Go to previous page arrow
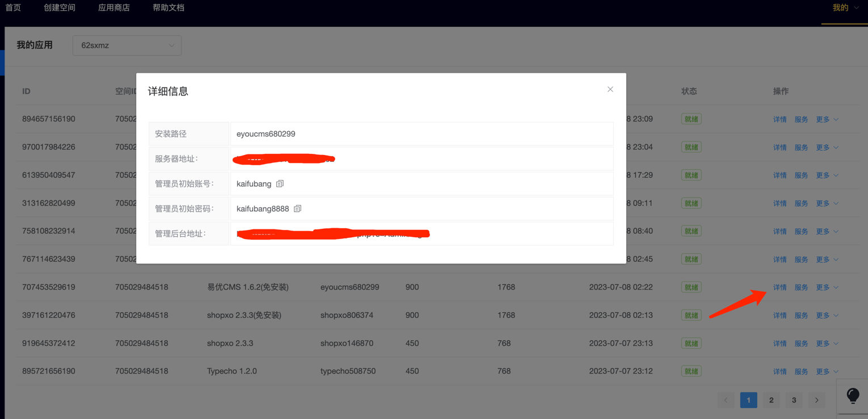Viewport: 868px width, 419px height. (726, 400)
